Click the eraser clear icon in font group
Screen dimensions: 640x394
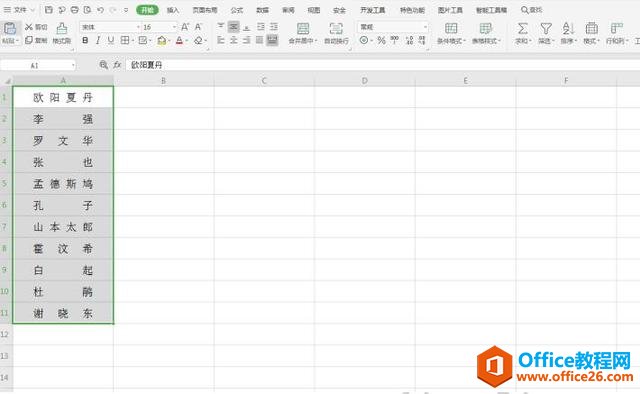198,40
